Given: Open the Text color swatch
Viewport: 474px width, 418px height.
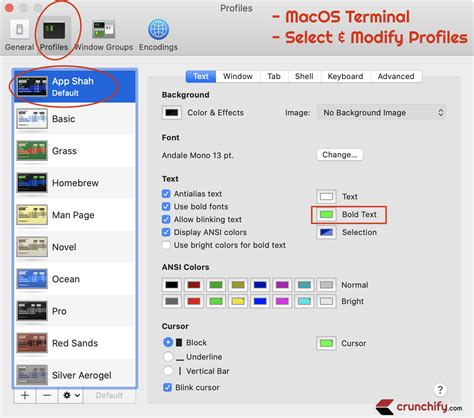Looking at the screenshot, I should (x=326, y=197).
